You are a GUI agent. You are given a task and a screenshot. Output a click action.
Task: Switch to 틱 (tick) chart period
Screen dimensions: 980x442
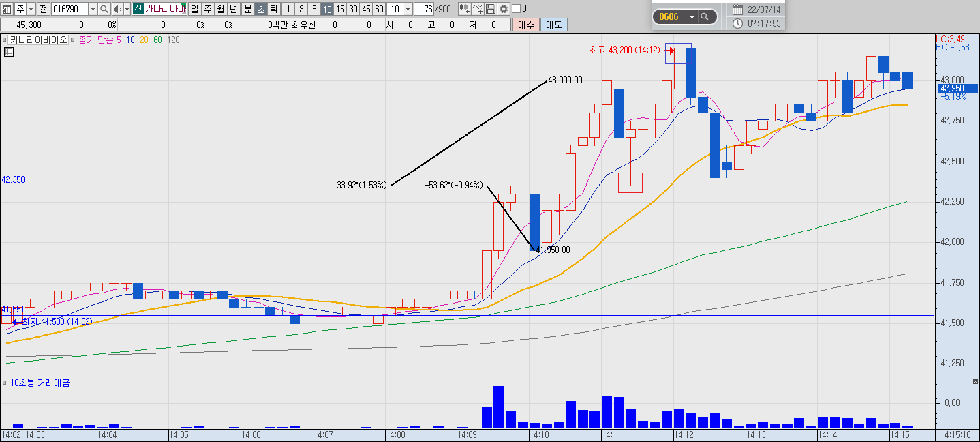tap(273, 9)
